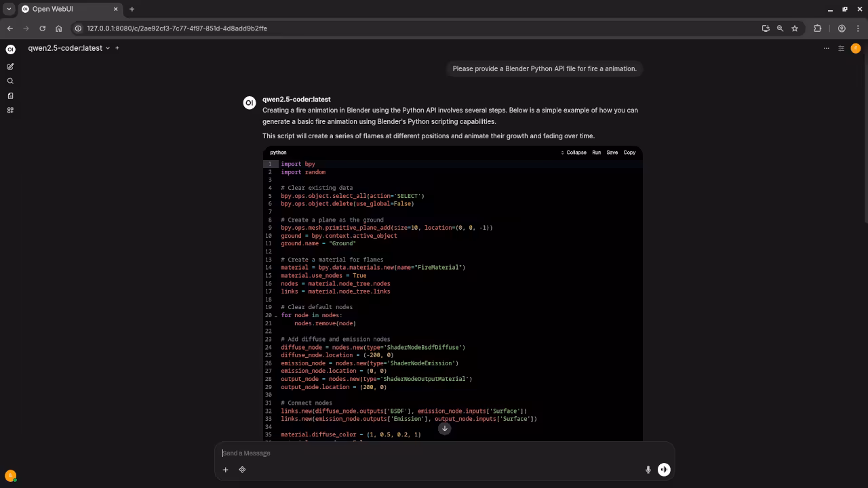The height and width of the screenshot is (488, 868).
Task: Add a new model with the plus button
Action: coord(117,48)
